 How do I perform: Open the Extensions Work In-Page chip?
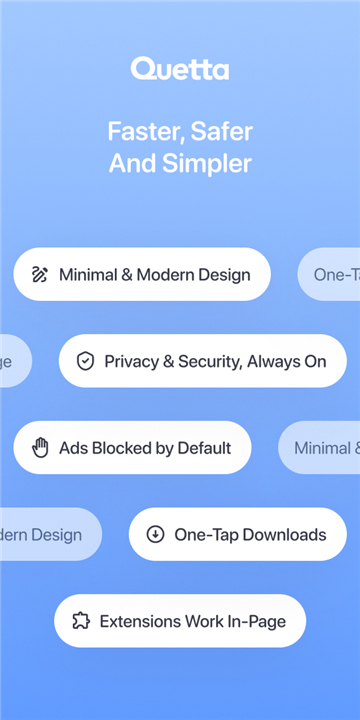click(180, 621)
